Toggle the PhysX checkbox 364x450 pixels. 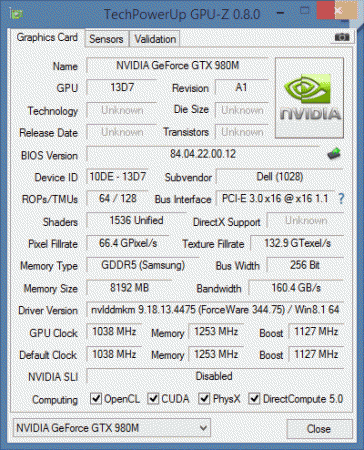click(204, 399)
